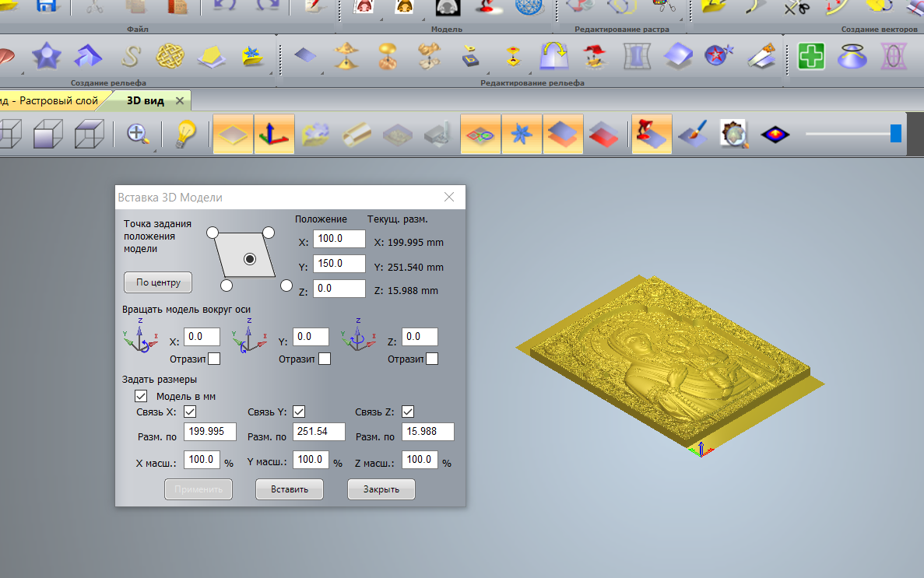Image resolution: width=924 pixels, height=578 pixels.
Task: Select the top-left anchor point radio button
Action: click(213, 233)
